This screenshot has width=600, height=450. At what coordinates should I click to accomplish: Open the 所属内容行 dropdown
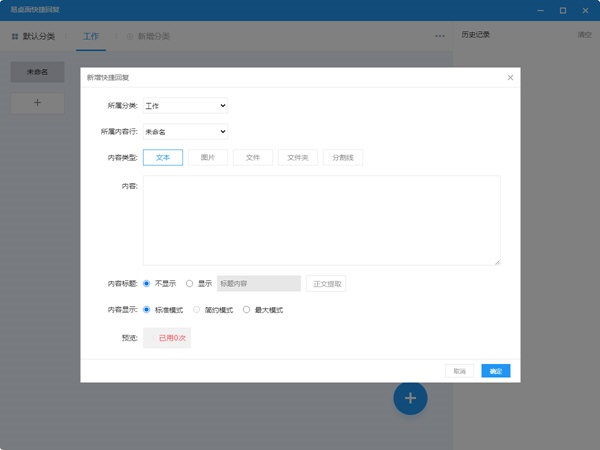186,132
